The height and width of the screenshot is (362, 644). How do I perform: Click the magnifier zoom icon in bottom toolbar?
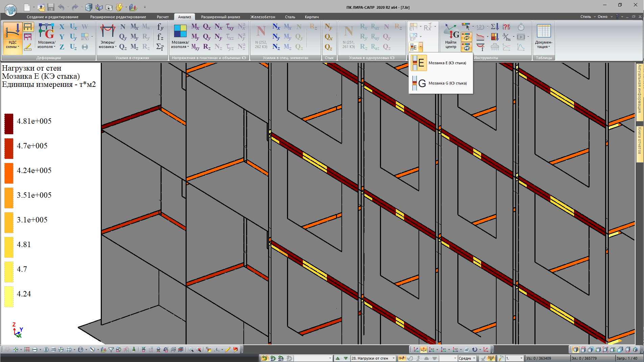[x=192, y=349]
